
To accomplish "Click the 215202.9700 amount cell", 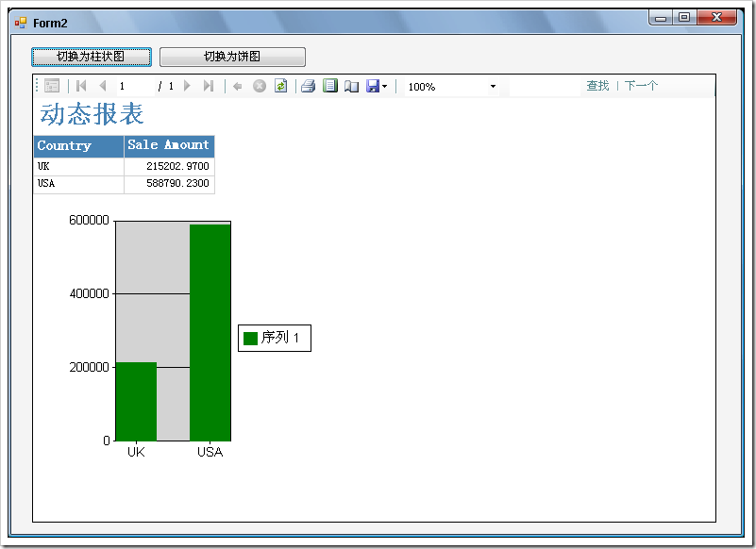I will coord(169,166).
